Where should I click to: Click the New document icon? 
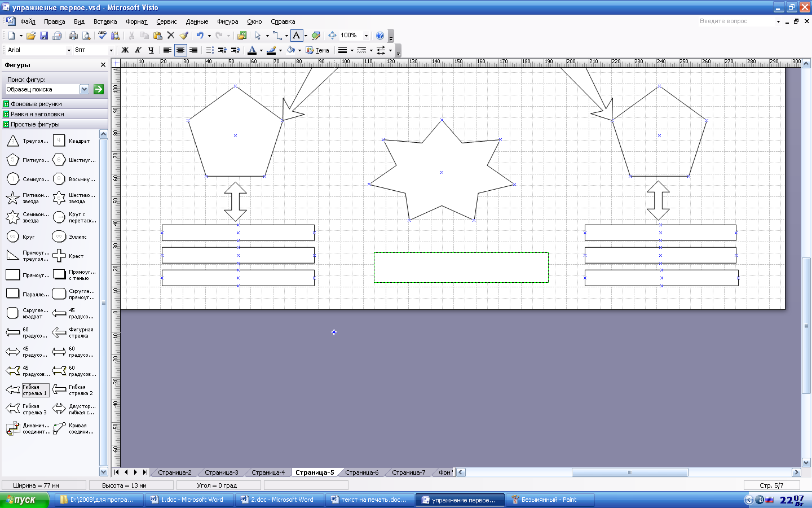click(x=11, y=36)
